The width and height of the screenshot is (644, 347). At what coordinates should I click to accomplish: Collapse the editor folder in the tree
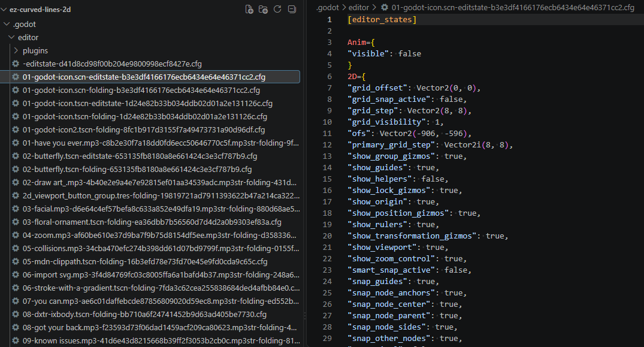(11, 37)
